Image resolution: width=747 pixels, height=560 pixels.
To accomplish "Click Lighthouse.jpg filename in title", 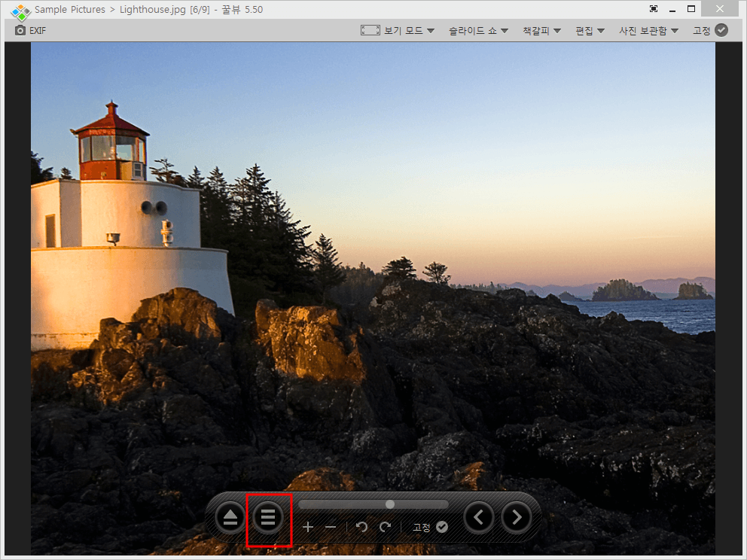I will pyautogui.click(x=152, y=10).
